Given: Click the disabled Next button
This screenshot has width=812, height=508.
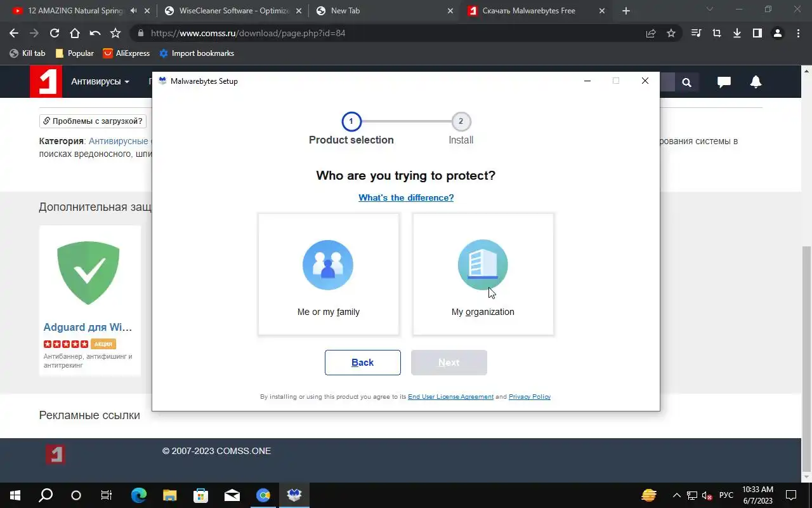Looking at the screenshot, I should coord(449,363).
